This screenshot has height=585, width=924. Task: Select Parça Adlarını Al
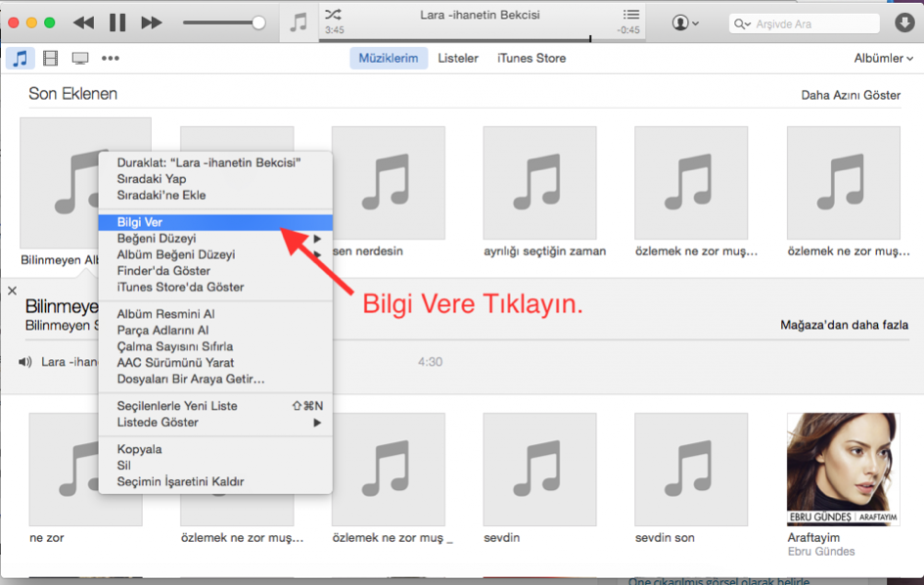(x=215, y=331)
